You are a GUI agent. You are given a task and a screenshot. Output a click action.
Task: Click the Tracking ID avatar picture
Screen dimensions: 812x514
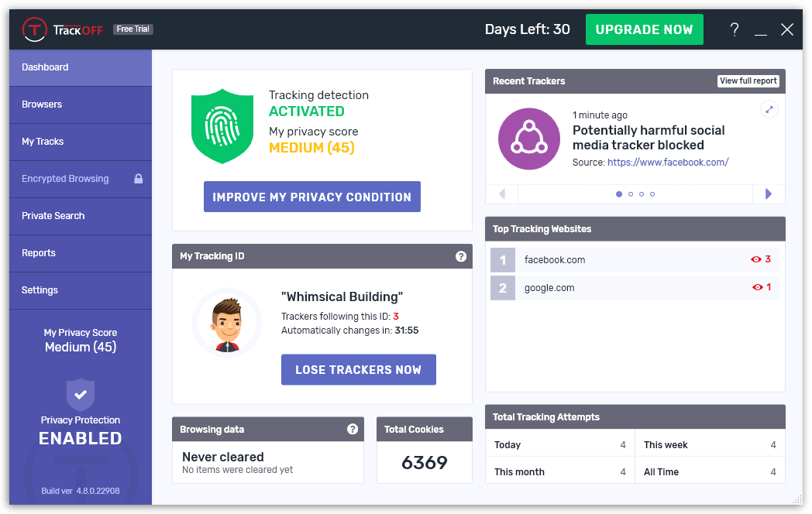[x=227, y=323]
